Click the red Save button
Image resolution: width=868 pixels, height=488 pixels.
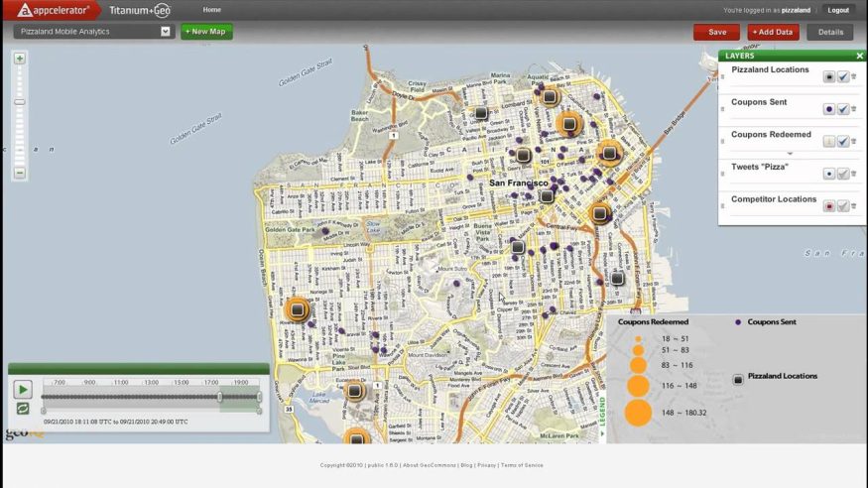(716, 32)
